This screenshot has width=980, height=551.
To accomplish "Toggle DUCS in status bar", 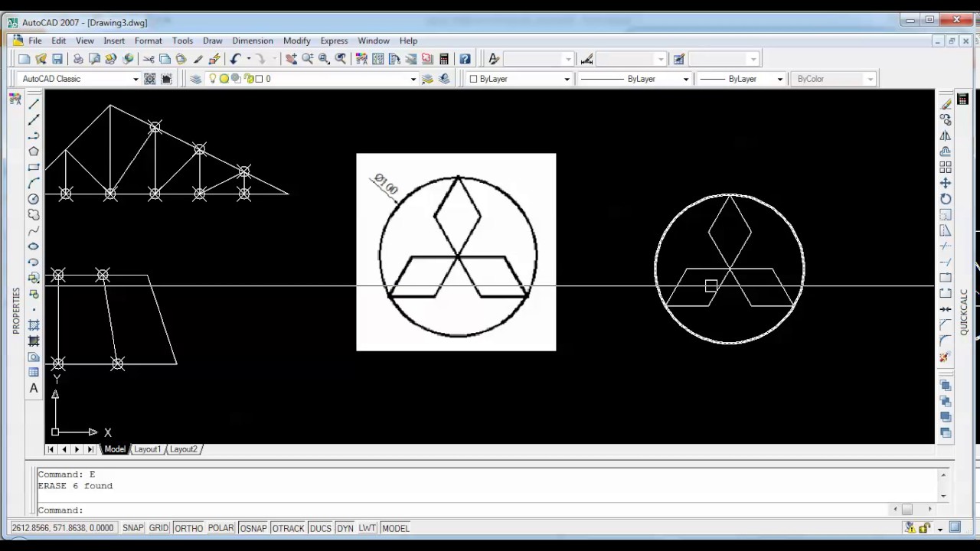I will pos(321,528).
